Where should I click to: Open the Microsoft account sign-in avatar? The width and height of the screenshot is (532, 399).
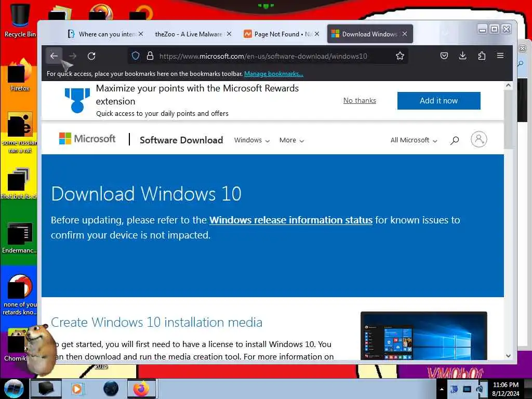pyautogui.click(x=478, y=139)
